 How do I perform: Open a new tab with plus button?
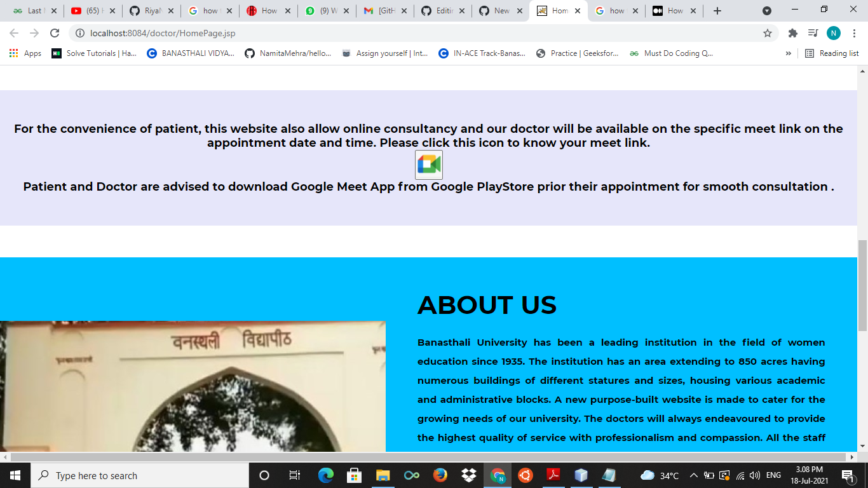click(717, 11)
